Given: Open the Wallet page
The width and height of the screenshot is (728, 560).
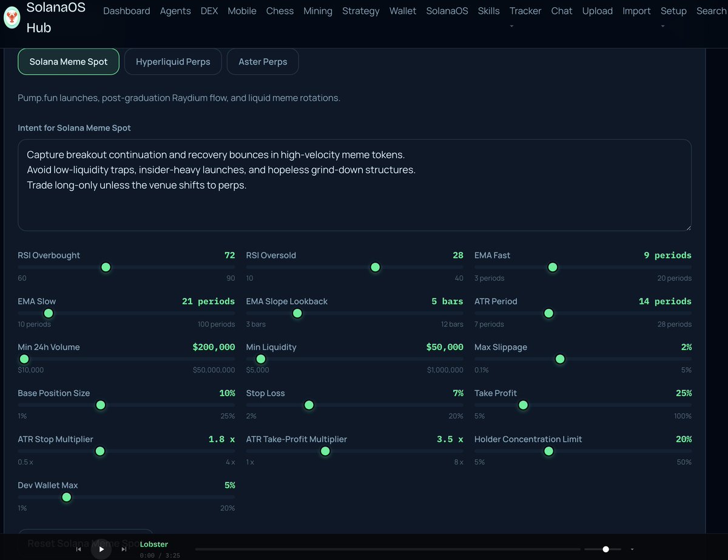Looking at the screenshot, I should (403, 11).
